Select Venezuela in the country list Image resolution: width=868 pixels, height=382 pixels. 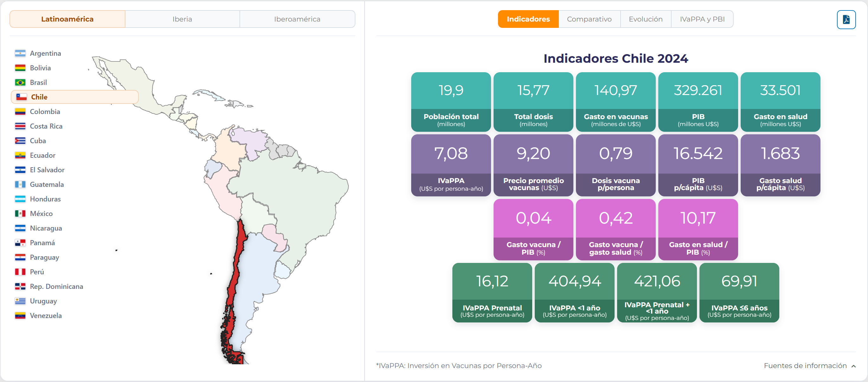pyautogui.click(x=46, y=315)
